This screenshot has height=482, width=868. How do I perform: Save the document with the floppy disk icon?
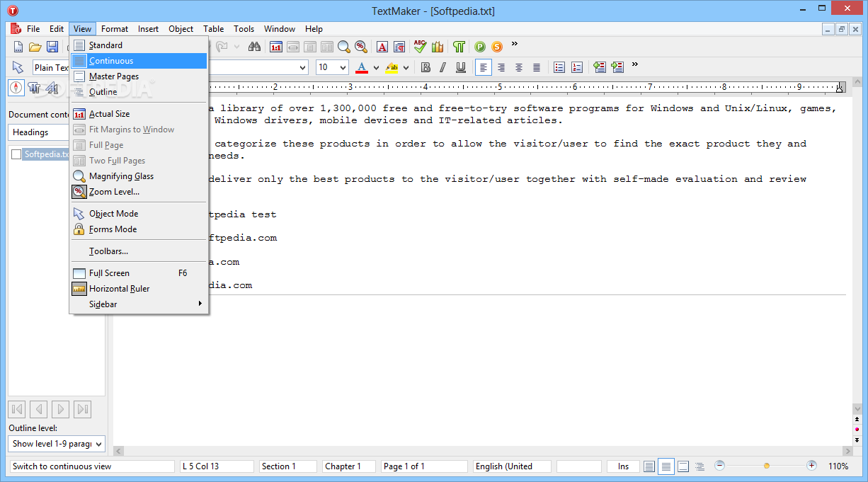pyautogui.click(x=52, y=47)
